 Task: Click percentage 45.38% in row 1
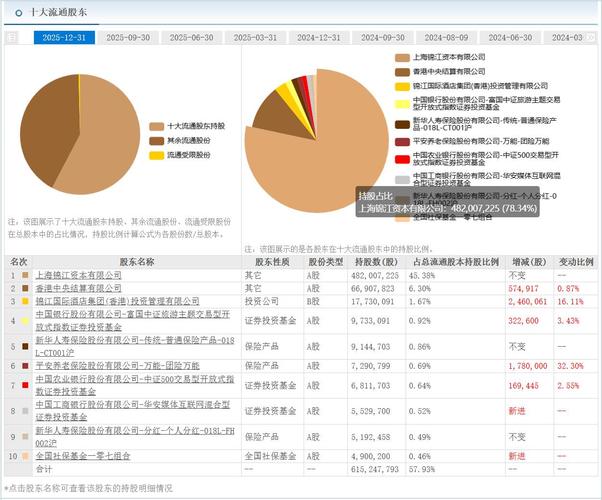pos(422,275)
